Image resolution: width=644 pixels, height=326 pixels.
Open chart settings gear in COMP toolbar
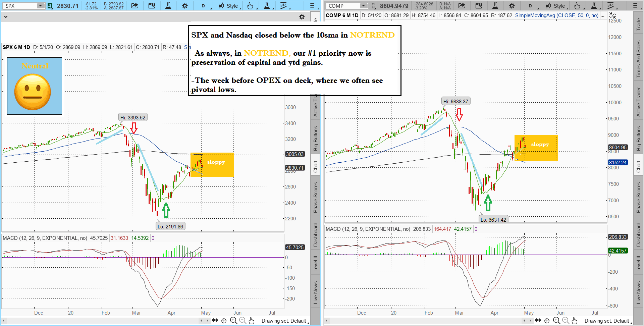[x=512, y=6]
